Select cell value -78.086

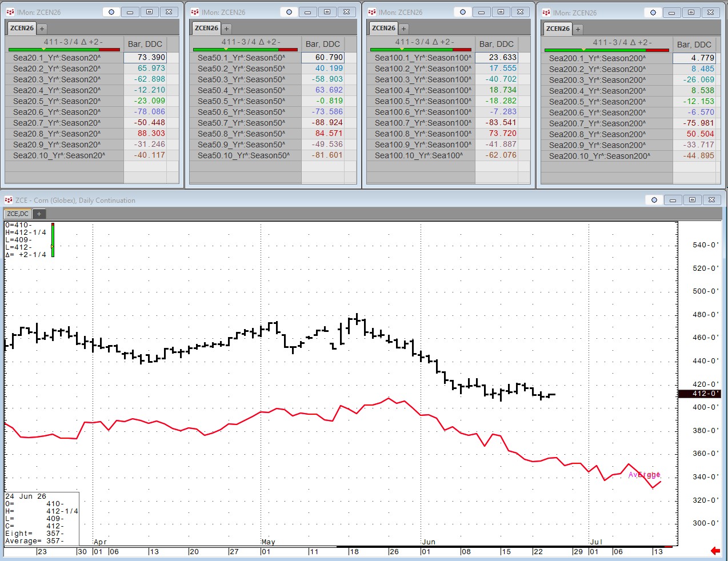(x=145, y=112)
